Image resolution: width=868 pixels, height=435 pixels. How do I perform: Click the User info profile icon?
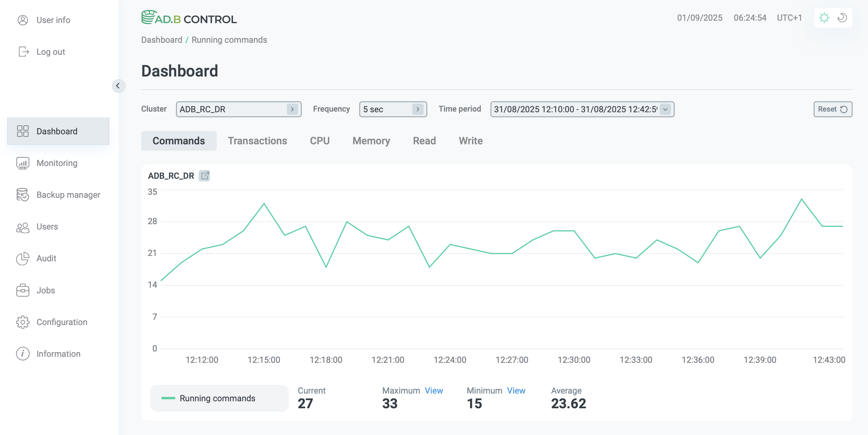point(23,20)
